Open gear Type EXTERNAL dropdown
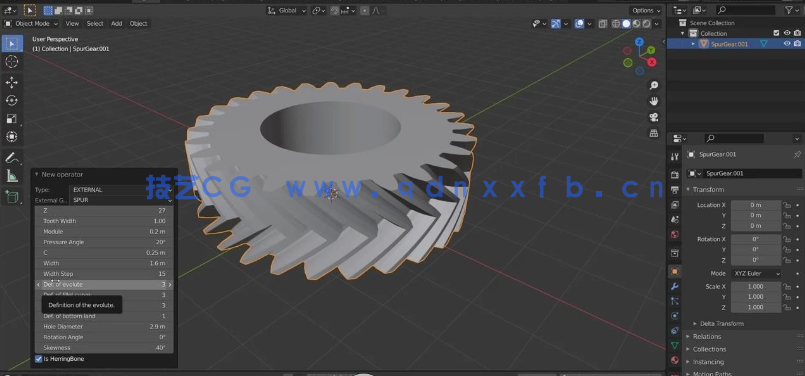The height and width of the screenshot is (376, 805). tap(122, 190)
